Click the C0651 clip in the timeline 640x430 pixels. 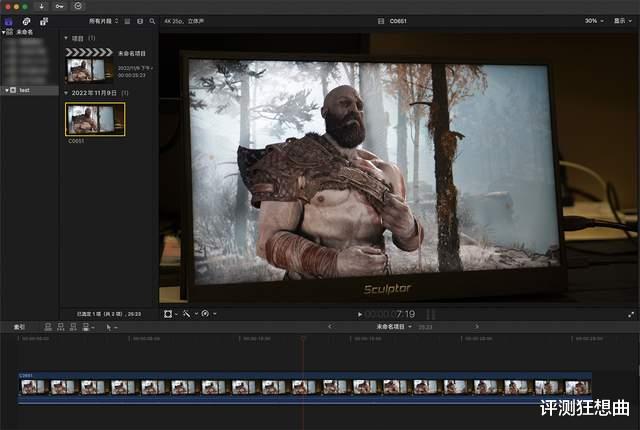tap(300, 386)
